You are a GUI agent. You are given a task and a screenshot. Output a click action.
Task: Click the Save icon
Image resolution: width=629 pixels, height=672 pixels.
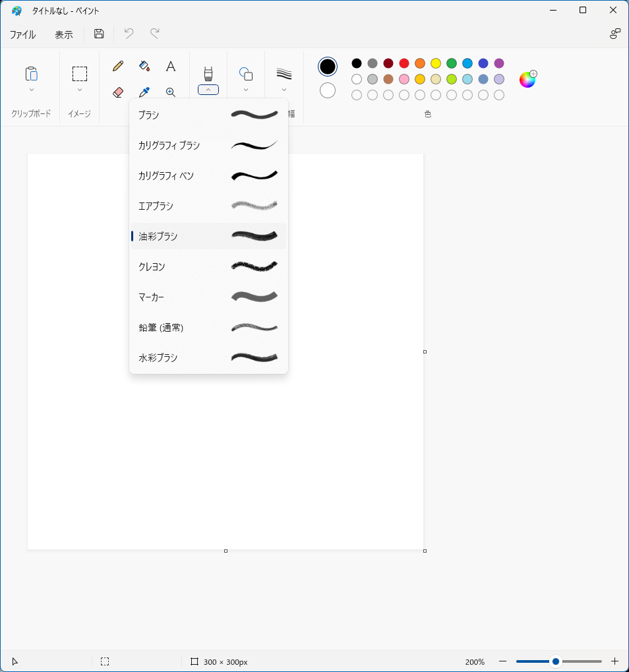point(99,34)
